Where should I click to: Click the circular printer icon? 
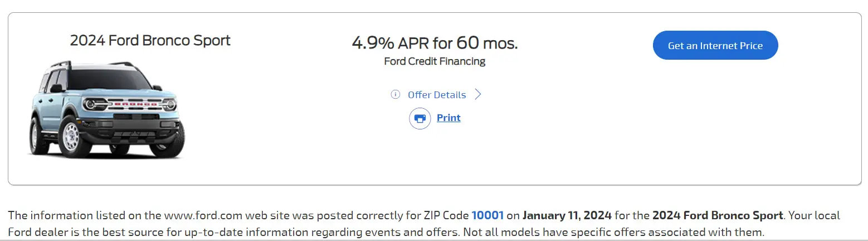[420, 118]
